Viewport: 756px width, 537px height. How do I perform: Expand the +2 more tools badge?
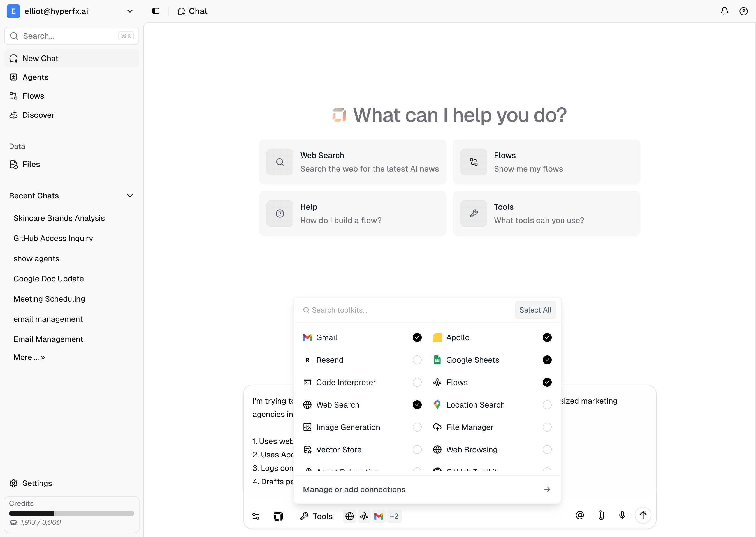(394, 516)
